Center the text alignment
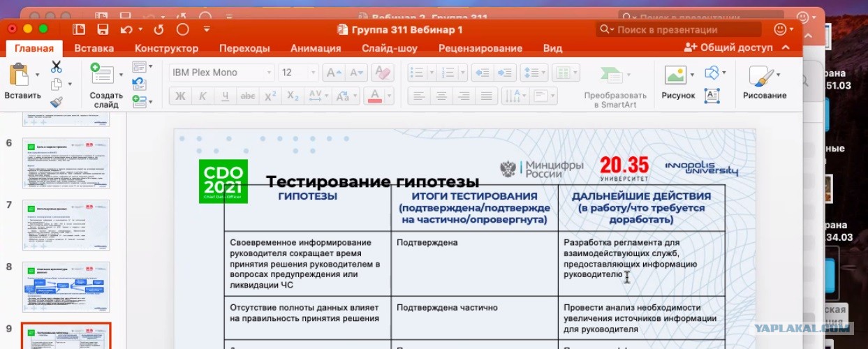 pos(441,96)
